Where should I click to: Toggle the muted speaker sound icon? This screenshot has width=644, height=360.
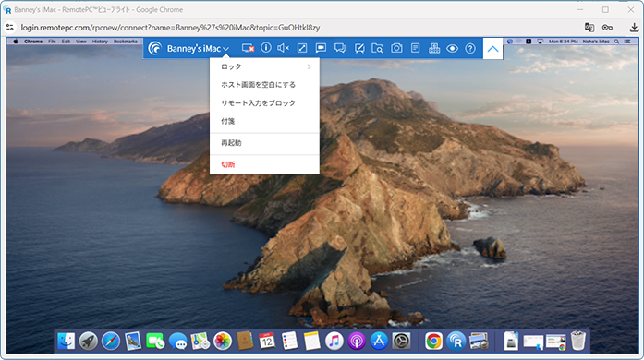pyautogui.click(x=284, y=48)
